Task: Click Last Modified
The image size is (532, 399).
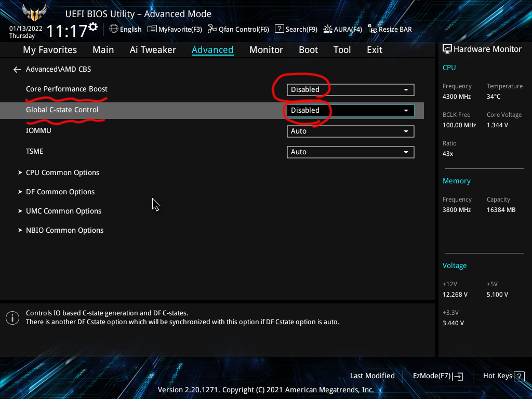Action: [x=372, y=376]
